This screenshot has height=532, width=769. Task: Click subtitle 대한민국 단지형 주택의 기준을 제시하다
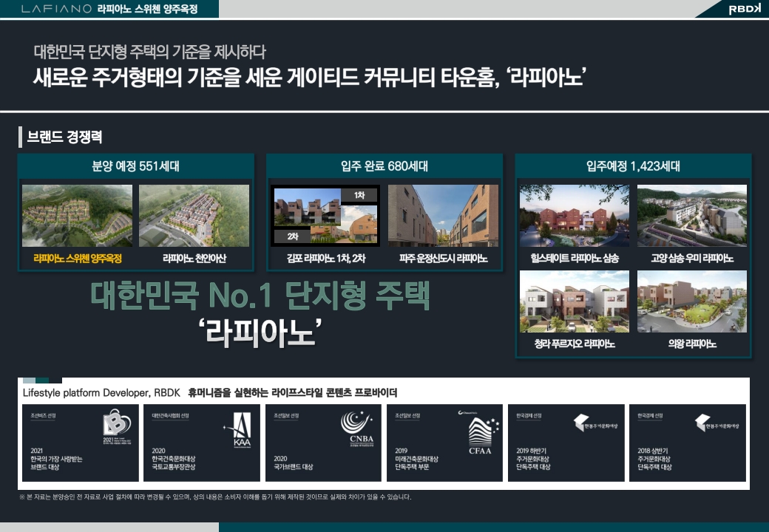point(149,52)
